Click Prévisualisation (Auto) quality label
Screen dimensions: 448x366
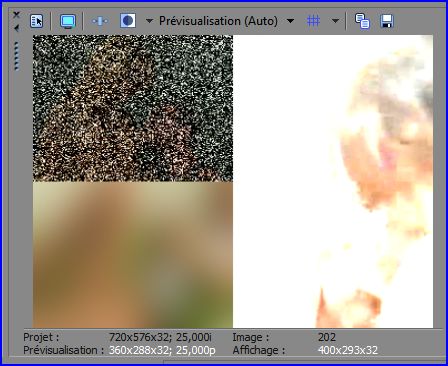(218, 21)
